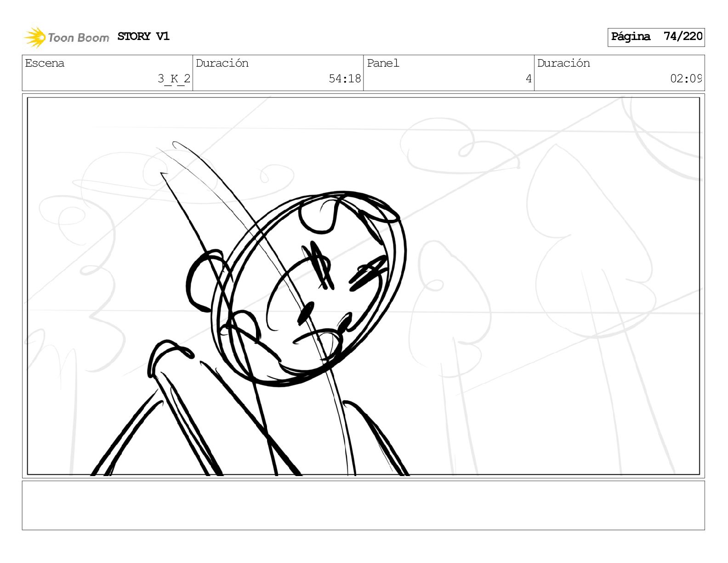
Task: Select the STORY V1 title text
Action: pyautogui.click(x=143, y=36)
